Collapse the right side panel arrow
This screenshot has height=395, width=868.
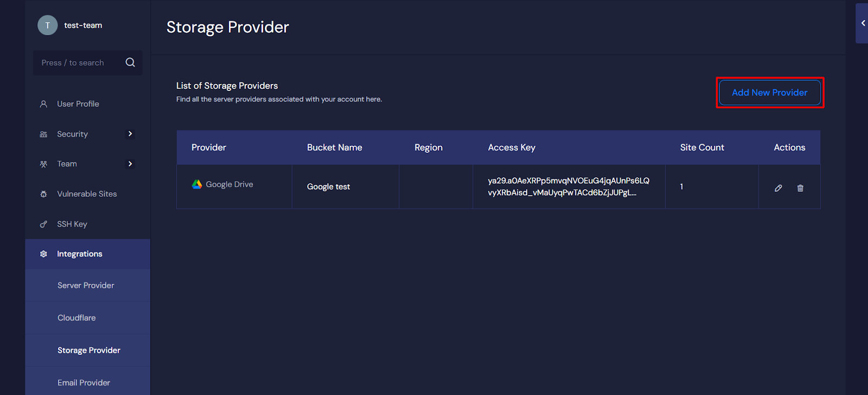(x=863, y=23)
